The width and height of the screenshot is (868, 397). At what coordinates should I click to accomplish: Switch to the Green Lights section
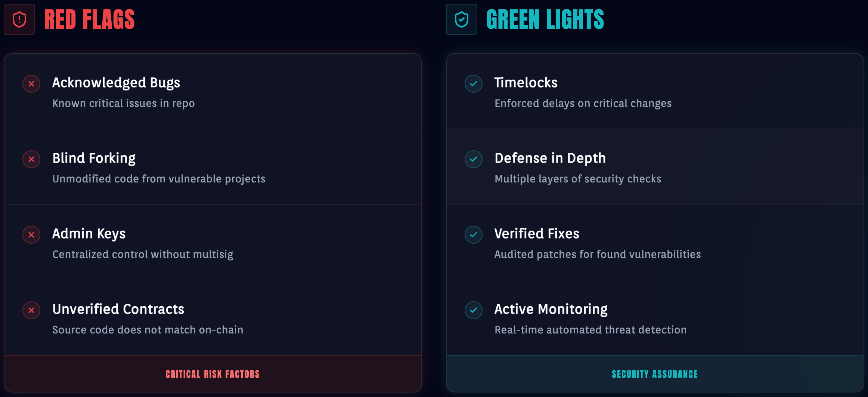click(546, 19)
